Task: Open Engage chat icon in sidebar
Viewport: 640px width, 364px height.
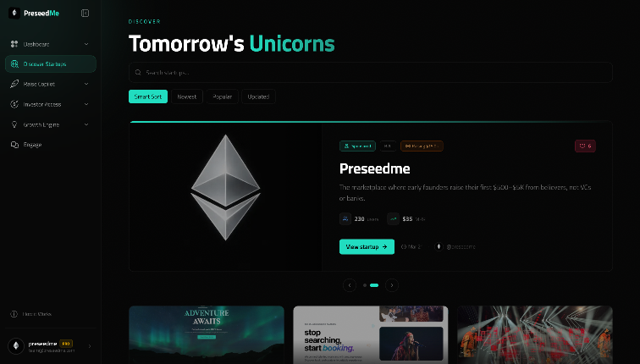Action: point(14,145)
